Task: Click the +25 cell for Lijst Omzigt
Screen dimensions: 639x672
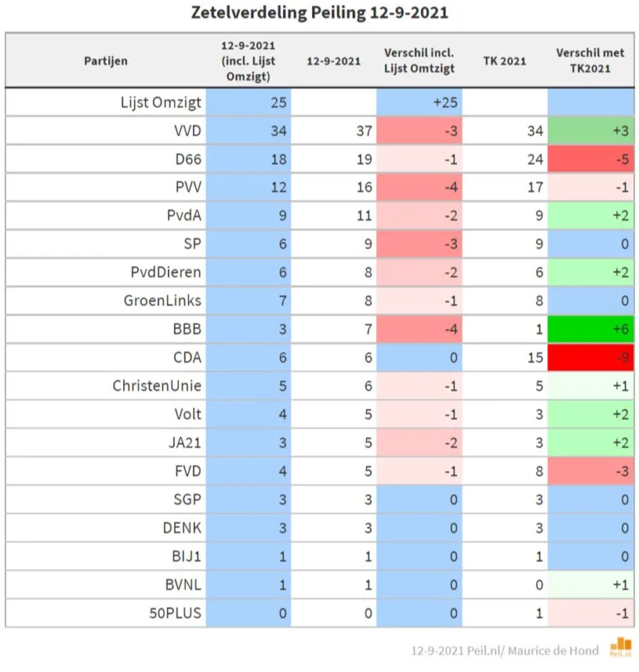Action: (419, 103)
